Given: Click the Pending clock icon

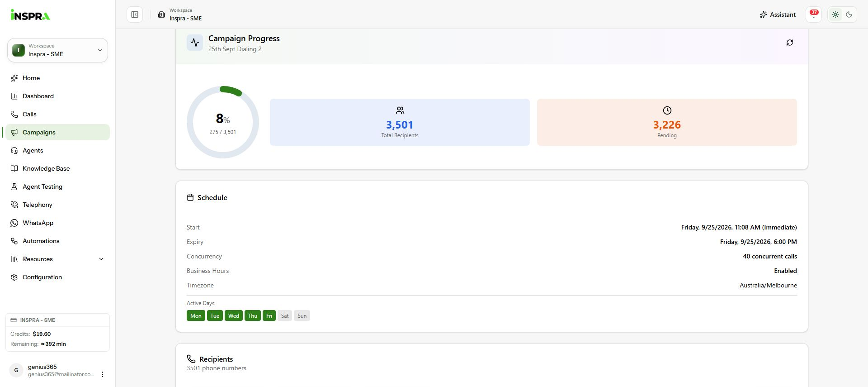Looking at the screenshot, I should point(667,110).
